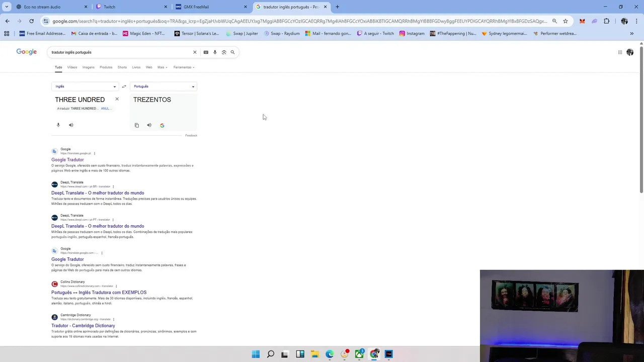Click the webcam overlay thumbnail
The width and height of the screenshot is (644, 362).
pyautogui.click(x=562, y=316)
